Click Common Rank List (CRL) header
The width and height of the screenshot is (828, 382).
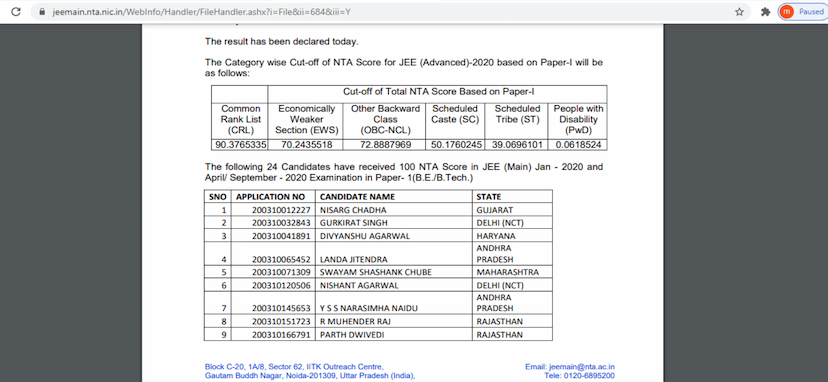pyautogui.click(x=240, y=119)
